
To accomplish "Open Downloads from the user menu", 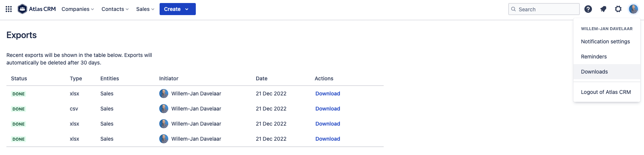I will [x=594, y=72].
